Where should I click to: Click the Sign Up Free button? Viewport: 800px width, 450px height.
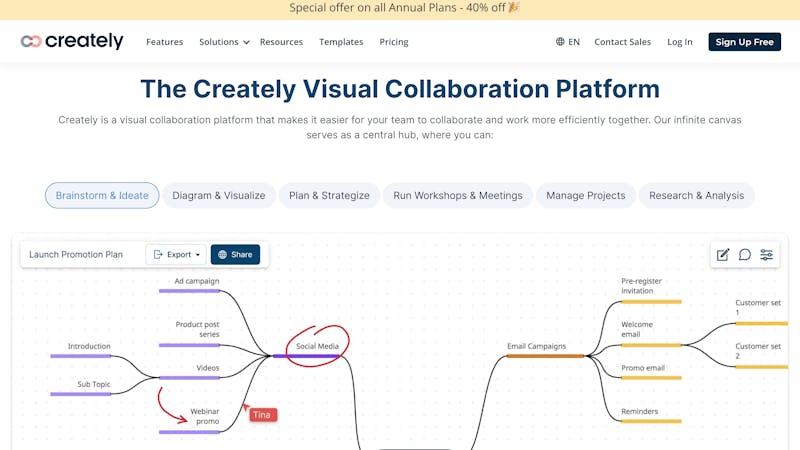pos(744,42)
